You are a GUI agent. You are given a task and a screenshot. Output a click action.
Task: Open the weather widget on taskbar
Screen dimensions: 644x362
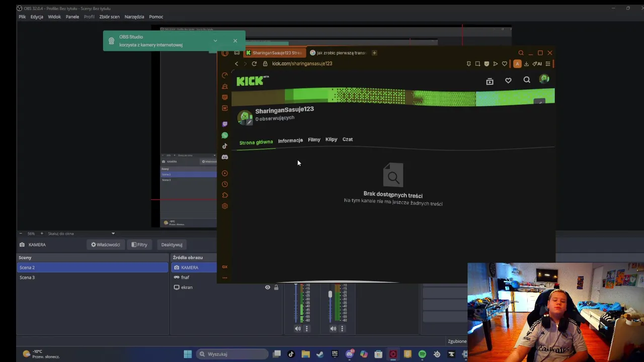point(41,354)
